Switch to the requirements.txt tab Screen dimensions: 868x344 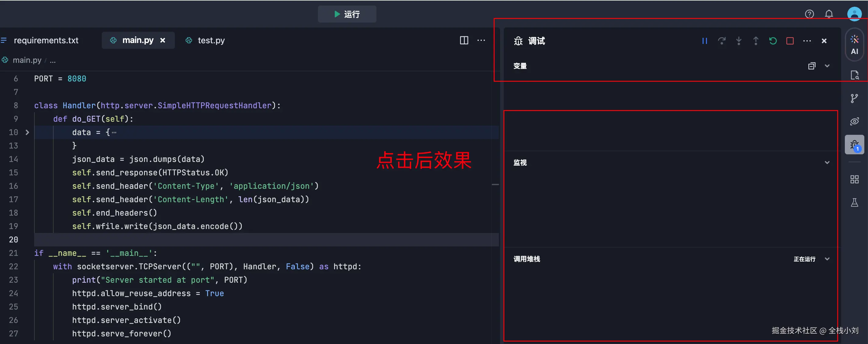pos(46,41)
